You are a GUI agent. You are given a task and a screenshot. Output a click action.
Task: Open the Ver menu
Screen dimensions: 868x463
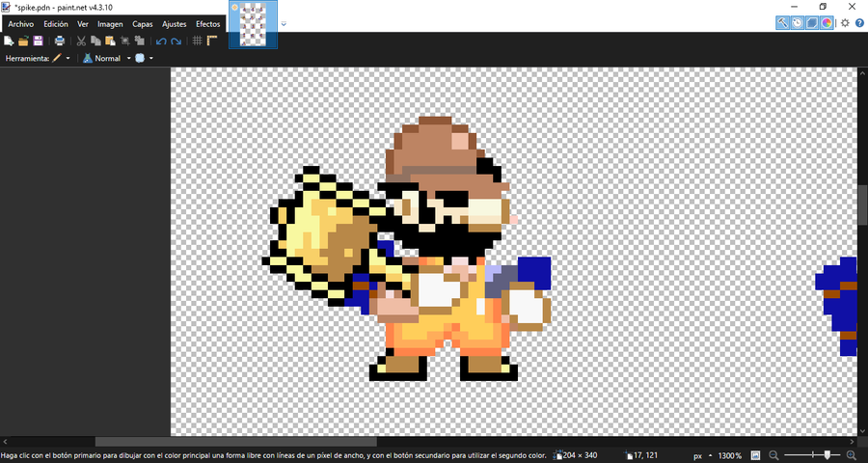(83, 24)
